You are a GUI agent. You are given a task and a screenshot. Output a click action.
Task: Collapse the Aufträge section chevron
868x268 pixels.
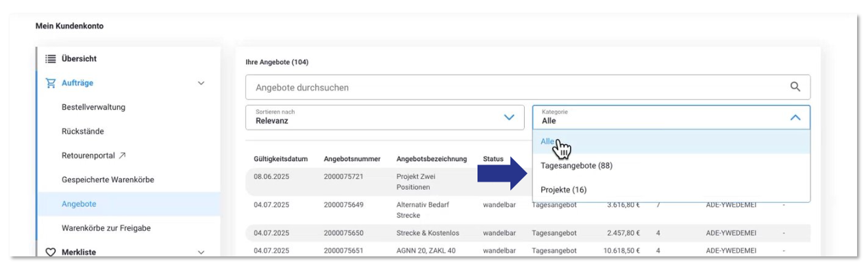pos(201,83)
